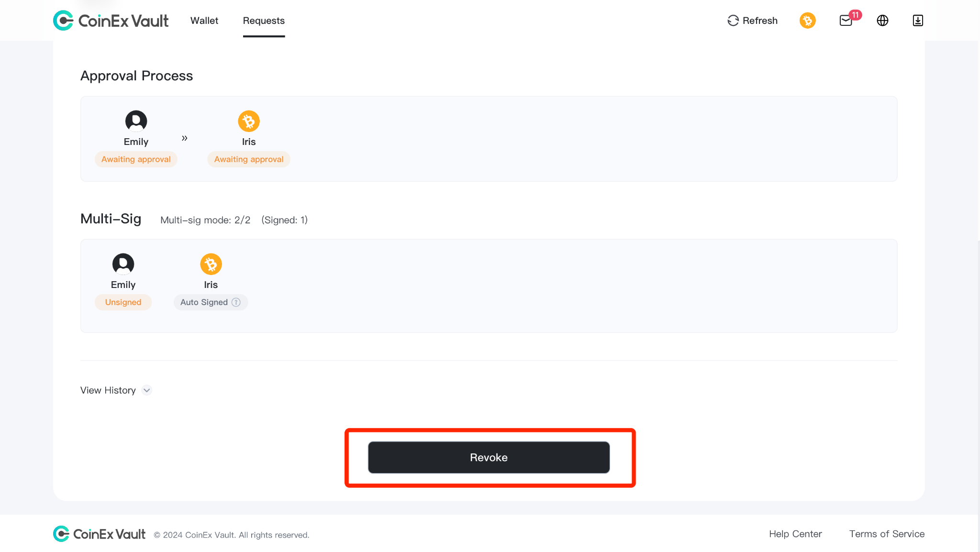Click the footer CoinEx Vault logo
The width and height of the screenshot is (980, 552).
[x=99, y=534]
